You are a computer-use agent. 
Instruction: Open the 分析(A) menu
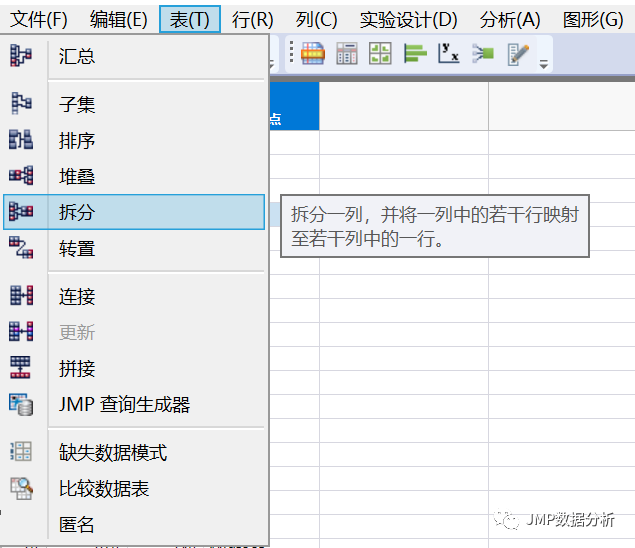[x=509, y=19]
